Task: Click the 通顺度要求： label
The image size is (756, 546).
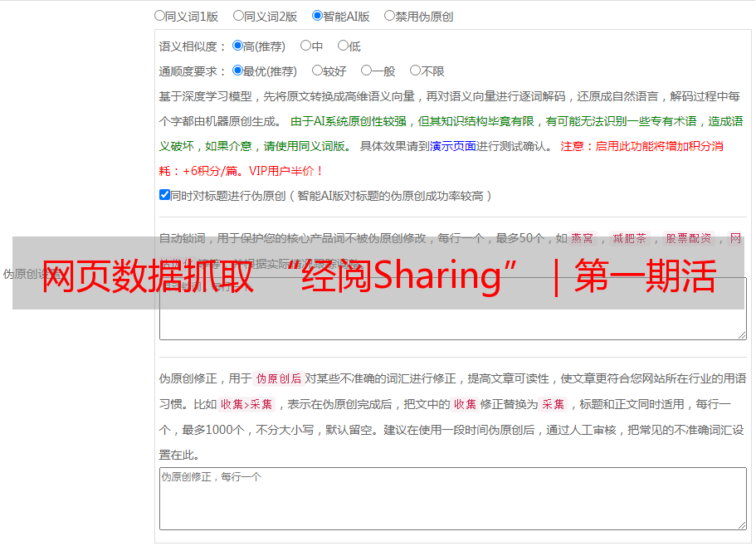Action: [x=193, y=71]
